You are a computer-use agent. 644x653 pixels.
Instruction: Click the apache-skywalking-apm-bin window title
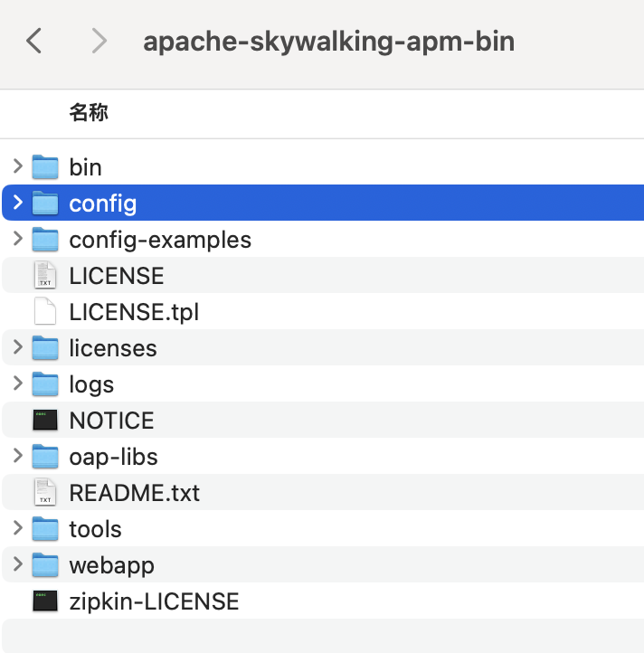329,42
